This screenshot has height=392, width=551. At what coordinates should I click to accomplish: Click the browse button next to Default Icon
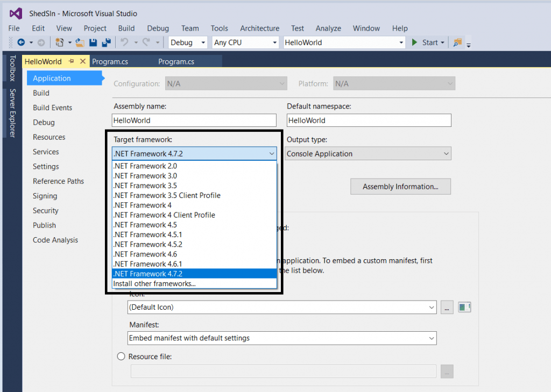pyautogui.click(x=447, y=308)
